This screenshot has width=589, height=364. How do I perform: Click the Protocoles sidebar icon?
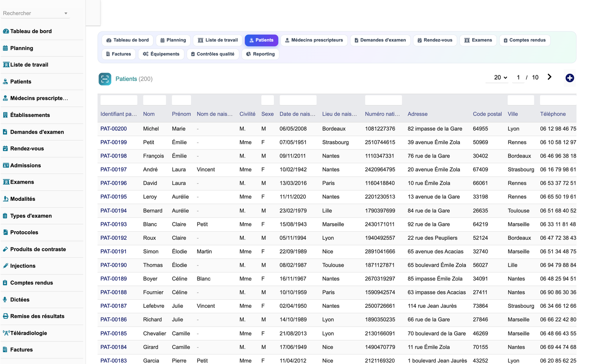5,232
